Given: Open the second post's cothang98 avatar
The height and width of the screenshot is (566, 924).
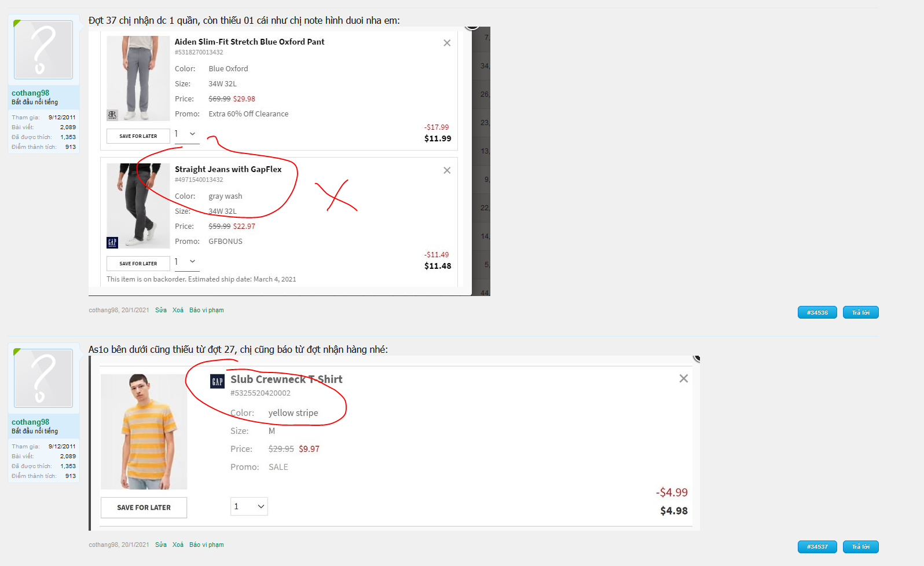Looking at the screenshot, I should (x=43, y=379).
